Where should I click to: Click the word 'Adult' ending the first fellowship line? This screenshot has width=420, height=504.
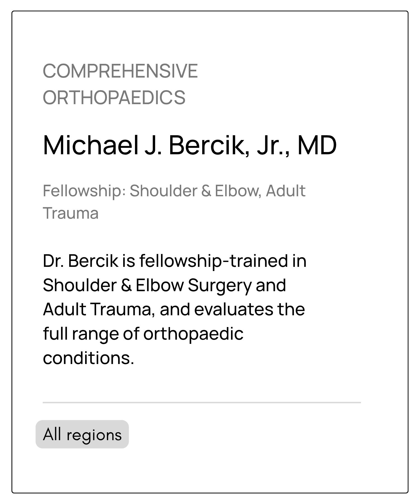[286, 191]
